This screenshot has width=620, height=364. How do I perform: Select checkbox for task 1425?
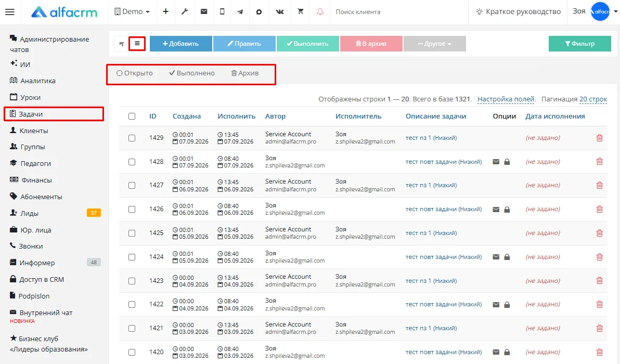pyautogui.click(x=132, y=233)
